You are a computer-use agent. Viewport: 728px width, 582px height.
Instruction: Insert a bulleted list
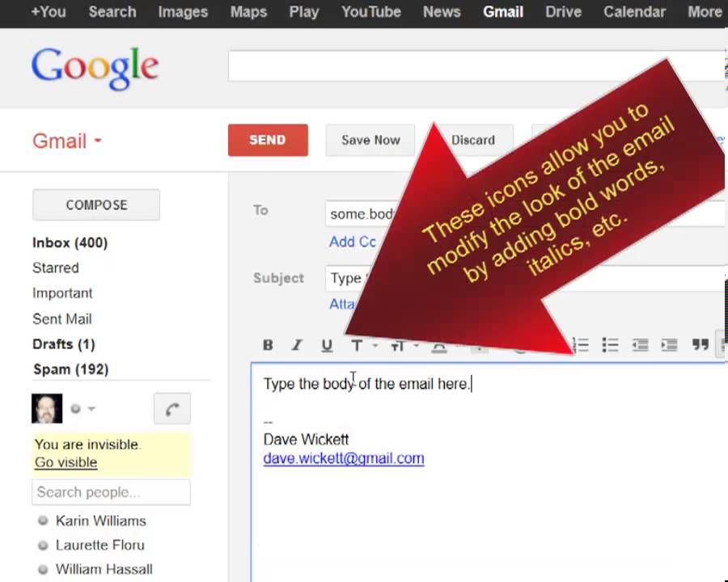(610, 345)
